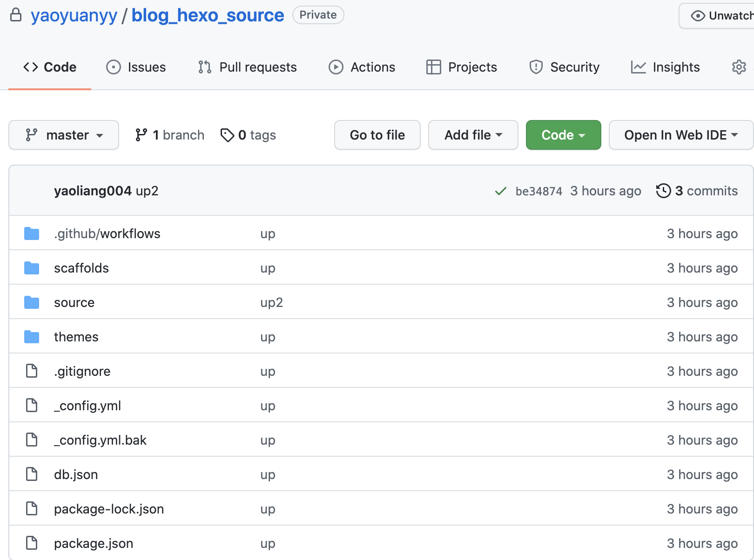
Task: Open the Actions tab
Action: pos(362,67)
